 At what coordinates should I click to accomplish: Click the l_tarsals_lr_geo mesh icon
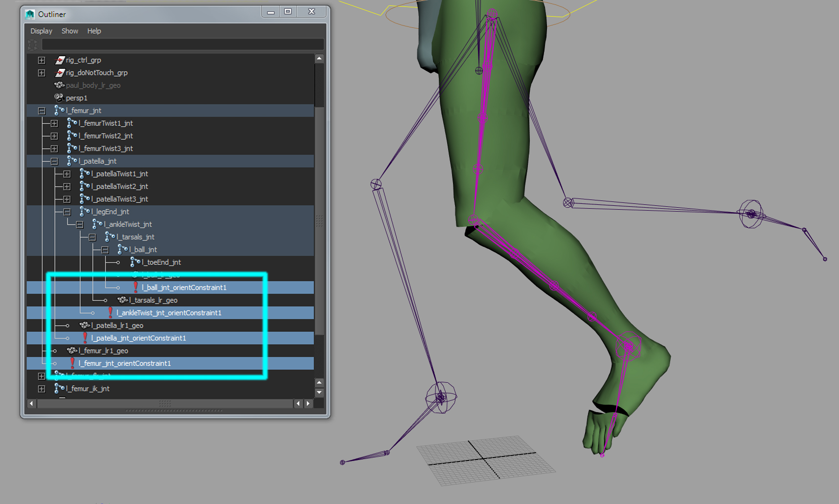click(123, 300)
